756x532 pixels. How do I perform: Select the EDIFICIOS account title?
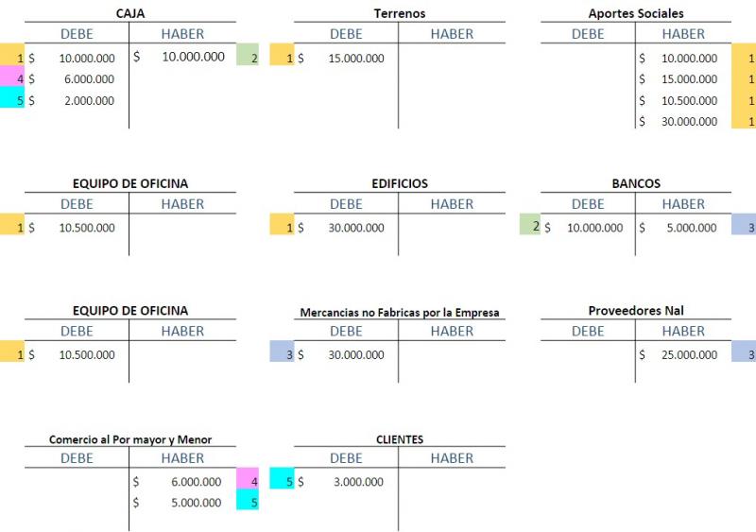(x=399, y=182)
